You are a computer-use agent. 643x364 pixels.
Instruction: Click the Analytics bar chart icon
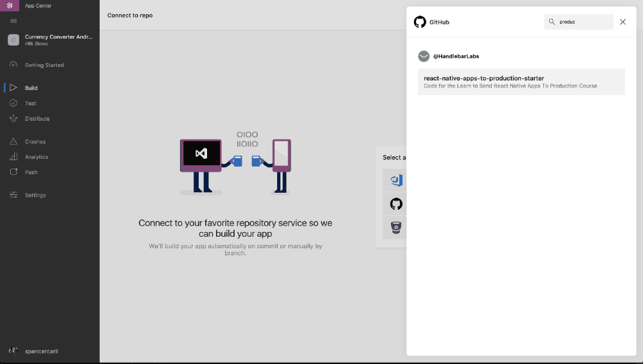14,156
